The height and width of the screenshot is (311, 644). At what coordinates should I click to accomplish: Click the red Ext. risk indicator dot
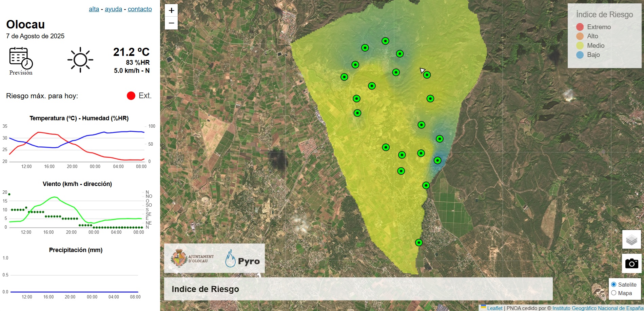(x=131, y=95)
